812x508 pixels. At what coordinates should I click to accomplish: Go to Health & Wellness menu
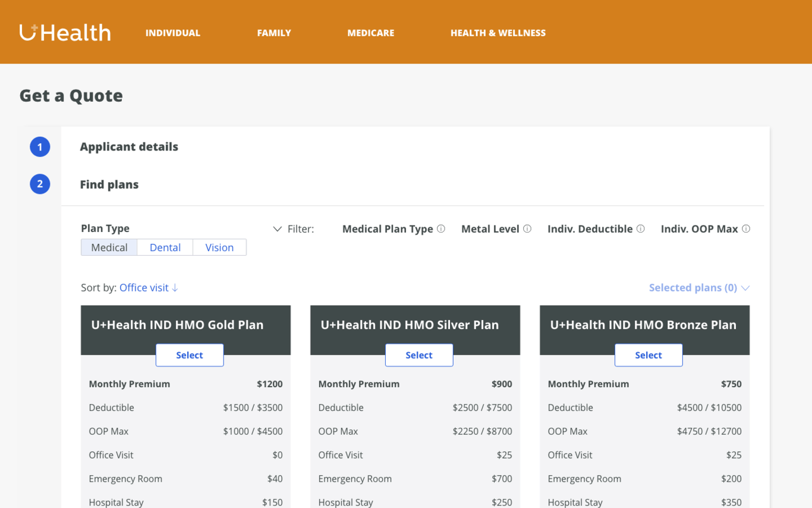pos(498,33)
